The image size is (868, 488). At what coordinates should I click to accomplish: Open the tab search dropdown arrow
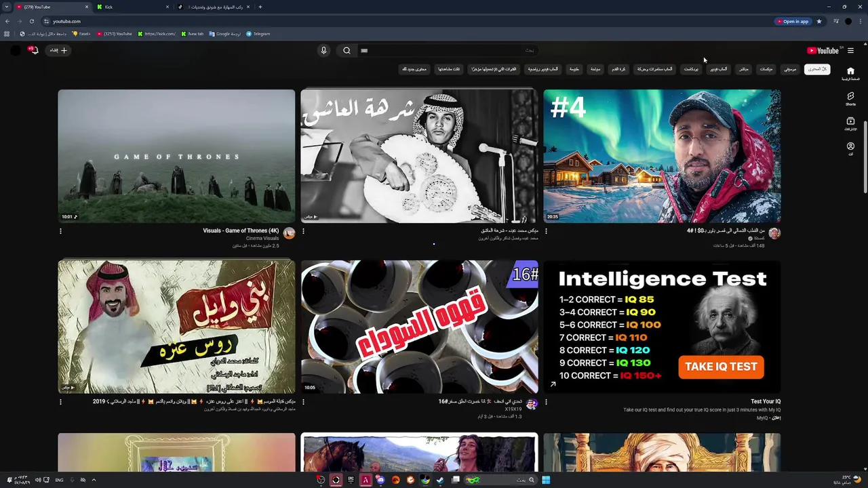coord(7,7)
